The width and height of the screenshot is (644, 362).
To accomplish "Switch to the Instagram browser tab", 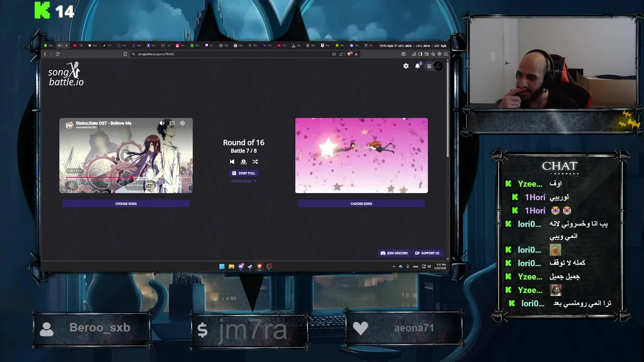I will (180, 45).
